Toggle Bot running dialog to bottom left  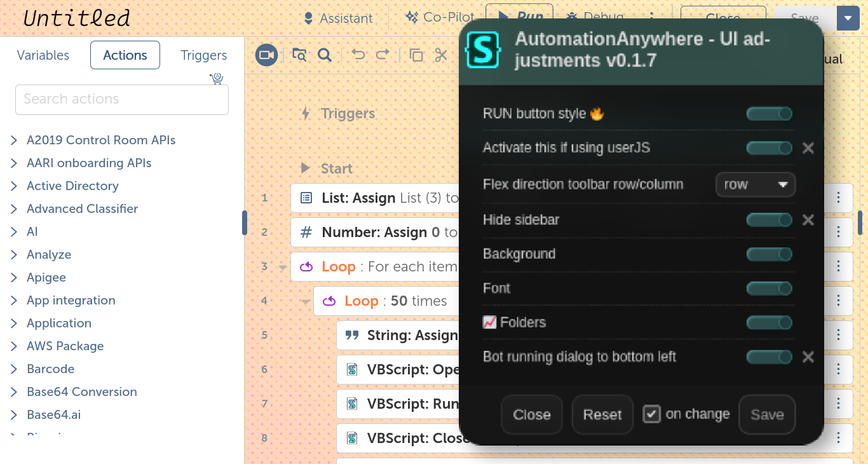coord(769,357)
